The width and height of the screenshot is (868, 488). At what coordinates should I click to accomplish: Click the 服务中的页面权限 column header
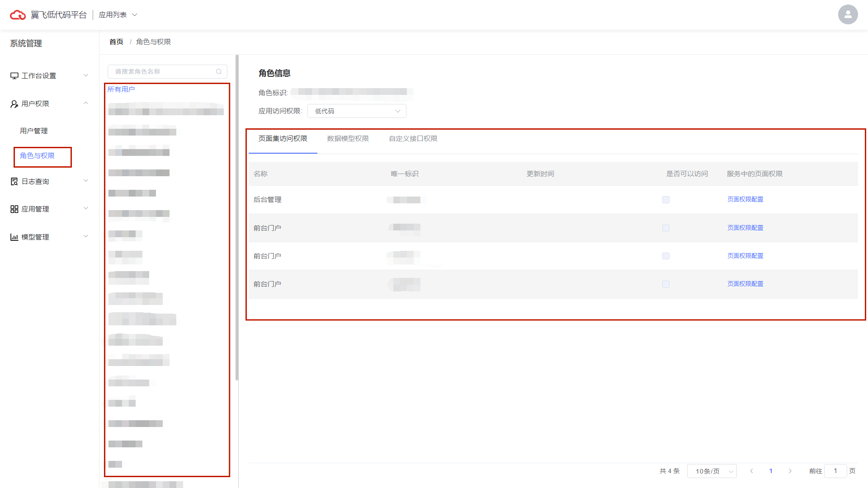pos(755,174)
